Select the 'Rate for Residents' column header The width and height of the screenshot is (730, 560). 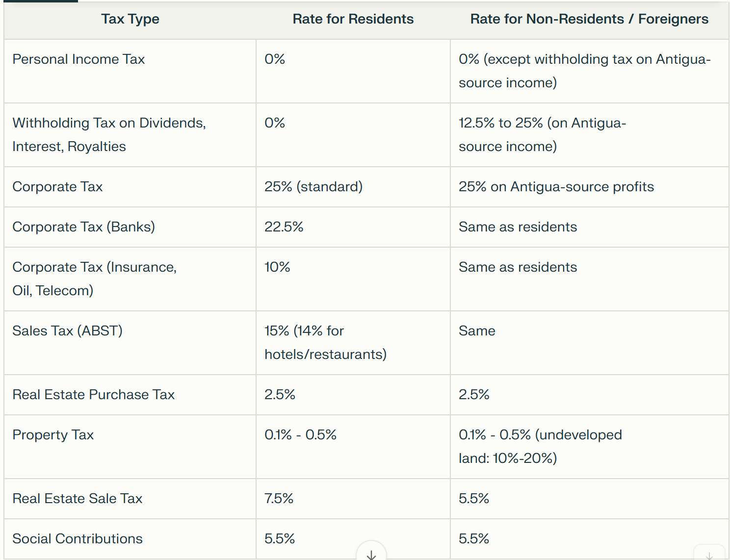tap(353, 19)
